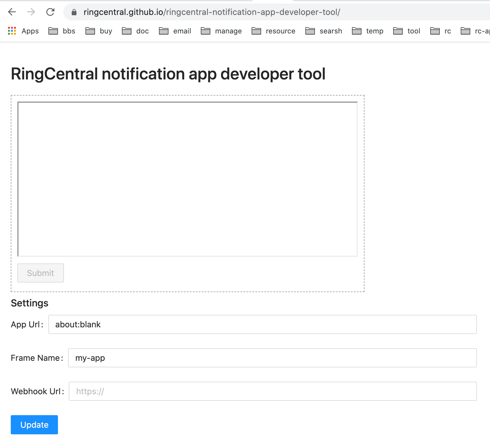Open the email bookmark folder
This screenshot has width=490, height=448.
point(175,31)
